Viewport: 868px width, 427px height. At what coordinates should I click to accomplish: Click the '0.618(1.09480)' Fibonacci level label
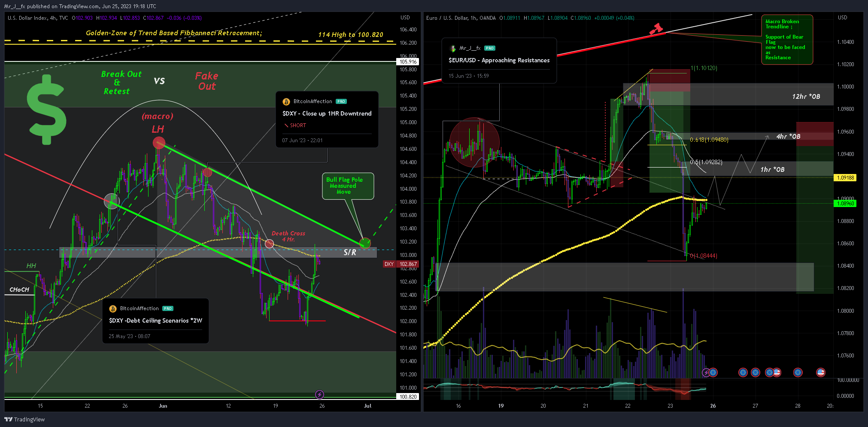tap(709, 140)
